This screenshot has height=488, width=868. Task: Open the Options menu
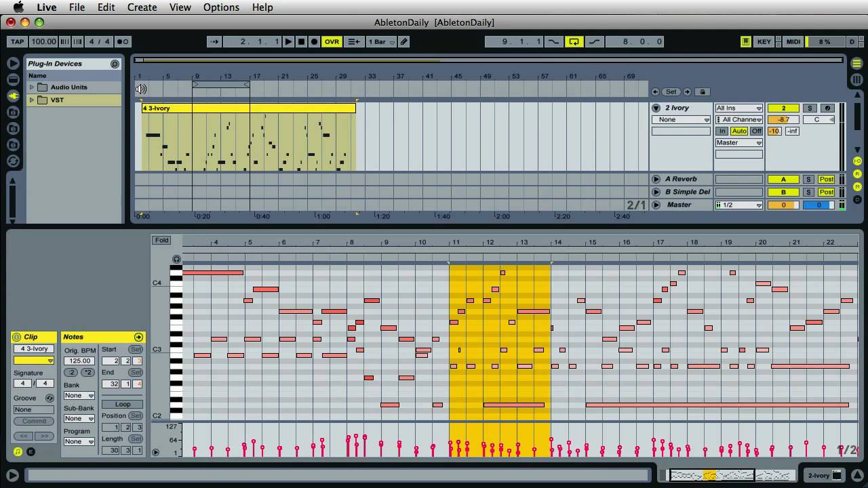click(x=221, y=7)
